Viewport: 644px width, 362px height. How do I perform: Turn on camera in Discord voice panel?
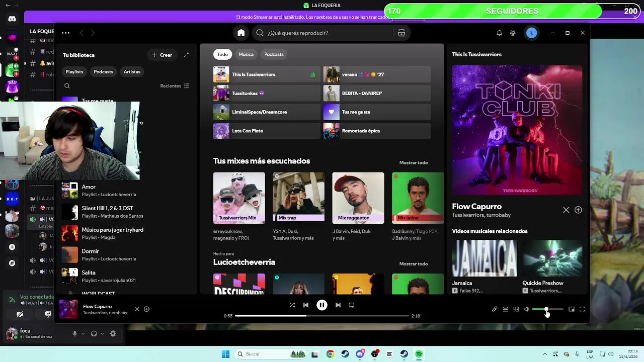[20, 314]
